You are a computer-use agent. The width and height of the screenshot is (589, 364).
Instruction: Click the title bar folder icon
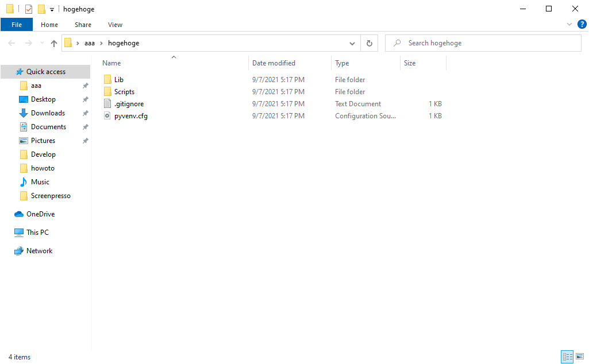(10, 9)
